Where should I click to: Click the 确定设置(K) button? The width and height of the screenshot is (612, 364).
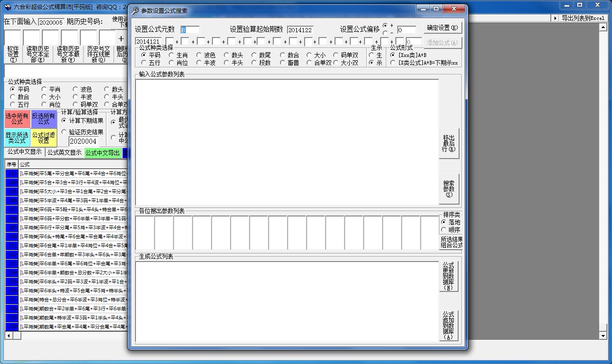pyautogui.click(x=442, y=28)
